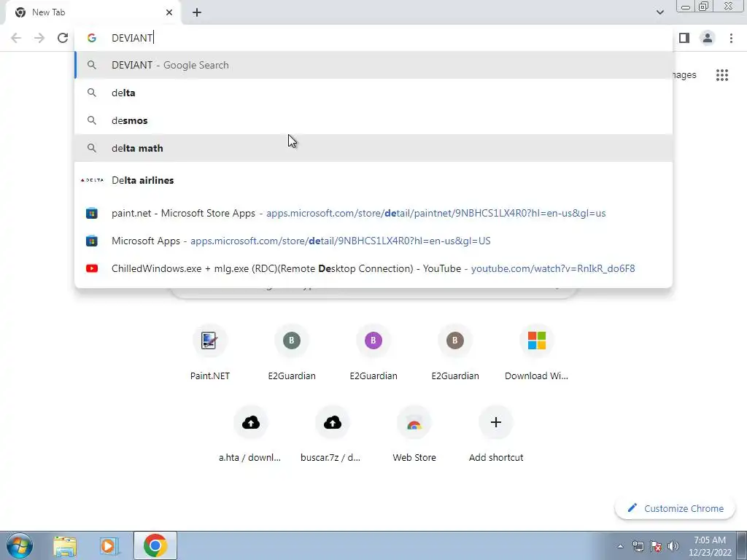The height and width of the screenshot is (560, 747).
Task: Open the Google apps grid icon
Action: click(722, 75)
